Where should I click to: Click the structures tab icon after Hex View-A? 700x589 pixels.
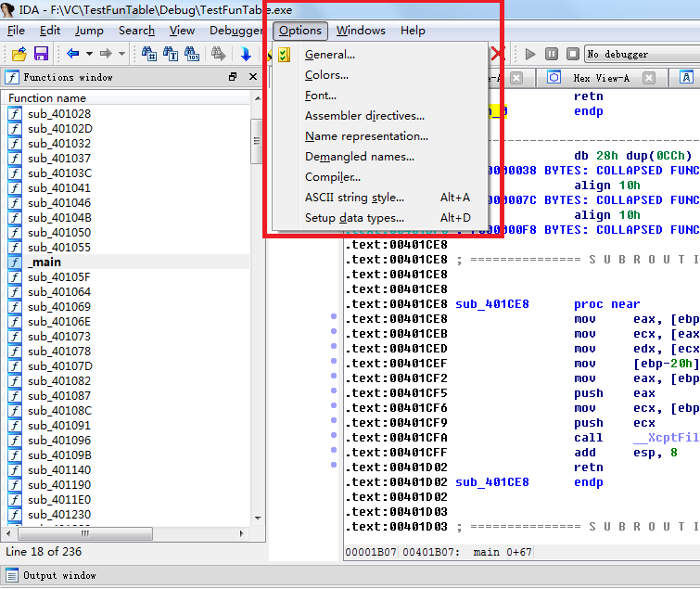point(686,77)
